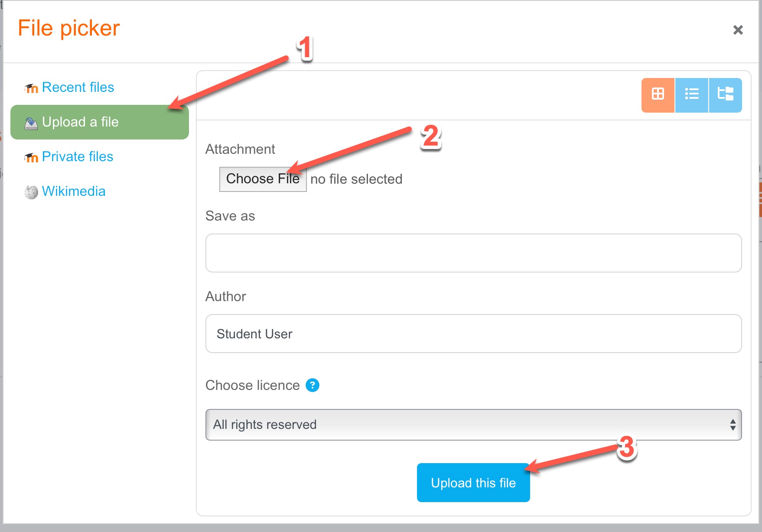Viewport: 762px width, 532px height.
Task: Click the Upload this file button
Action: (473, 483)
